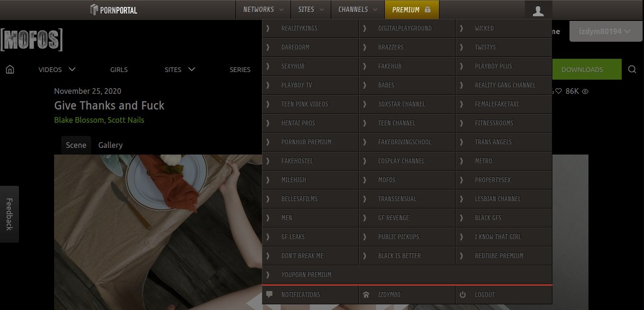644x310 pixels.
Task: Open the Scott Nails link
Action: click(126, 120)
